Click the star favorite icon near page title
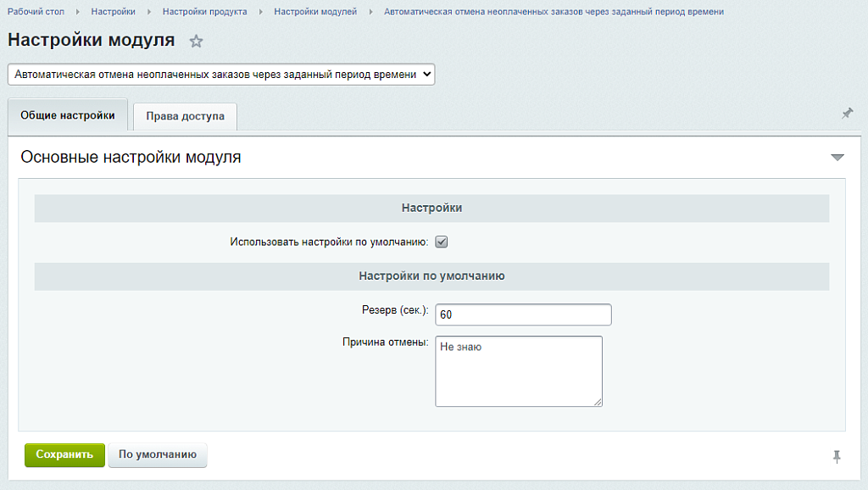Screen dimensions: 868x490 tap(196, 40)
